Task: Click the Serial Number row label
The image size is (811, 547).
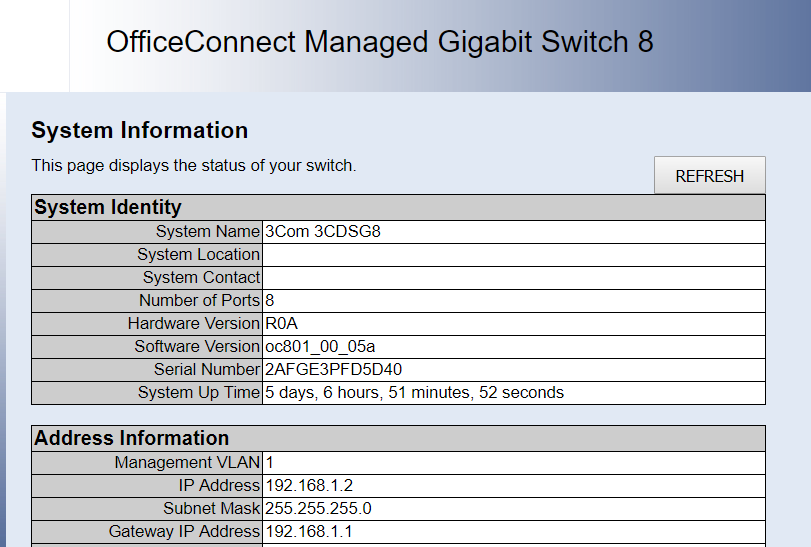Action: 199,369
